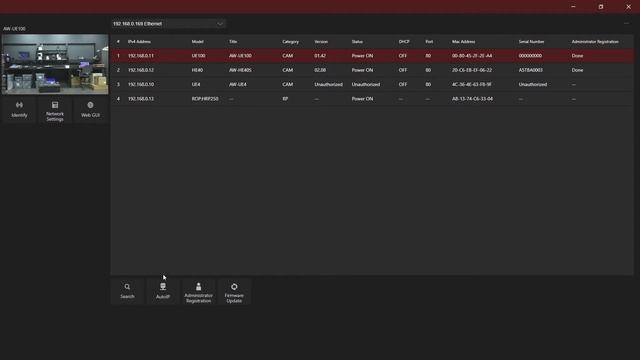Sort by the Title column header

tap(233, 42)
